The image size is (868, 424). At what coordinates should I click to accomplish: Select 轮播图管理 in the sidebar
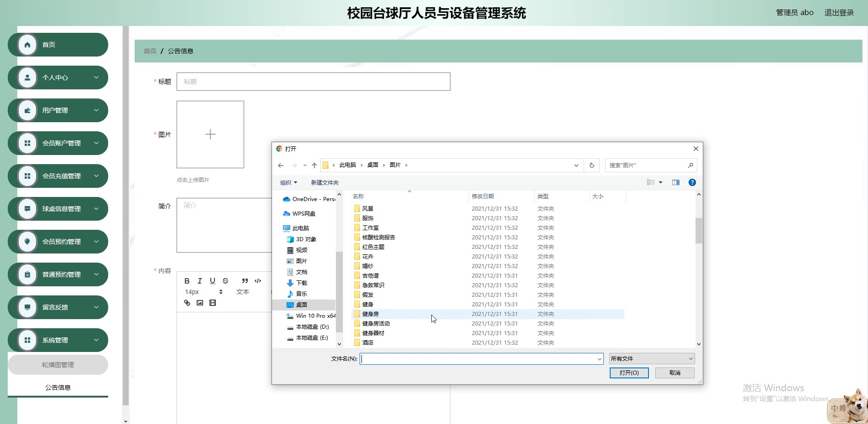[x=58, y=365]
